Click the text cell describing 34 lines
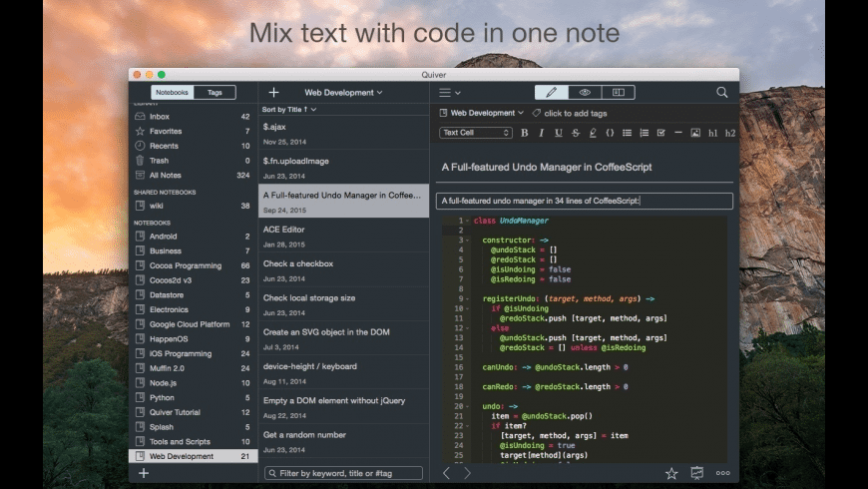868x489 pixels. [x=585, y=201]
